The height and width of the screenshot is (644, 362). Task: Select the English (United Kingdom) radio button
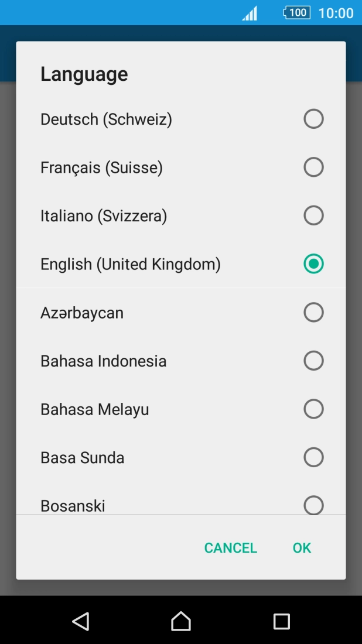(x=313, y=264)
